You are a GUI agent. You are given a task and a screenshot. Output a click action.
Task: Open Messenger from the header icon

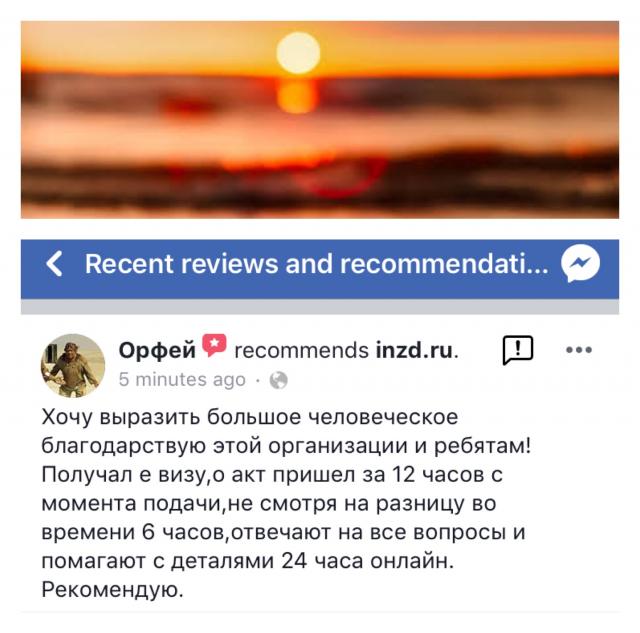click(580, 264)
